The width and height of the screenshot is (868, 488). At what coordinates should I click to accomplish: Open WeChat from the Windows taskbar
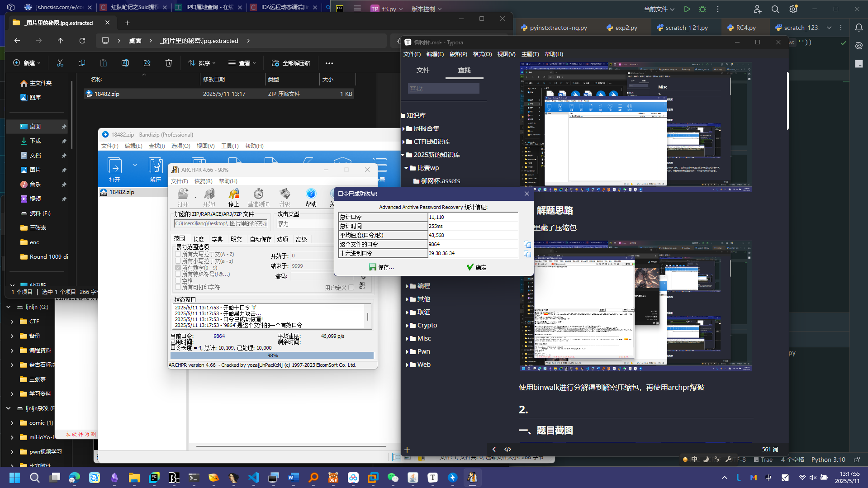393,478
